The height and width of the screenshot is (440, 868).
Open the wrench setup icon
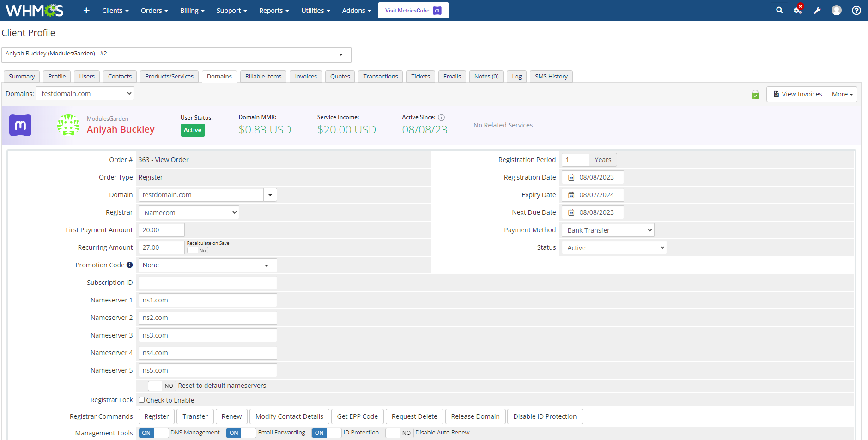coord(817,10)
